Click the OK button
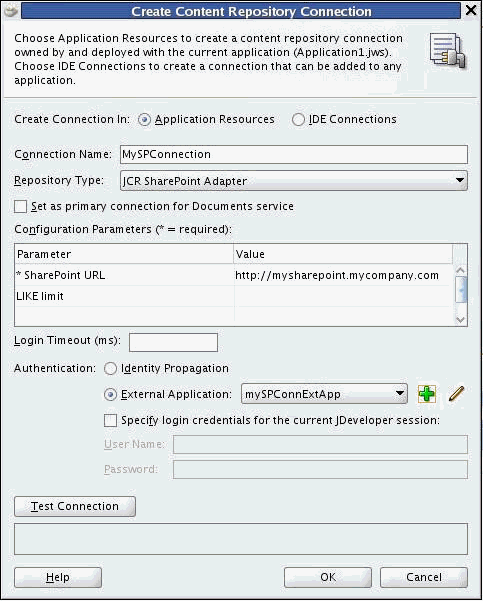Viewport: 483px width, 601px height. point(328,577)
